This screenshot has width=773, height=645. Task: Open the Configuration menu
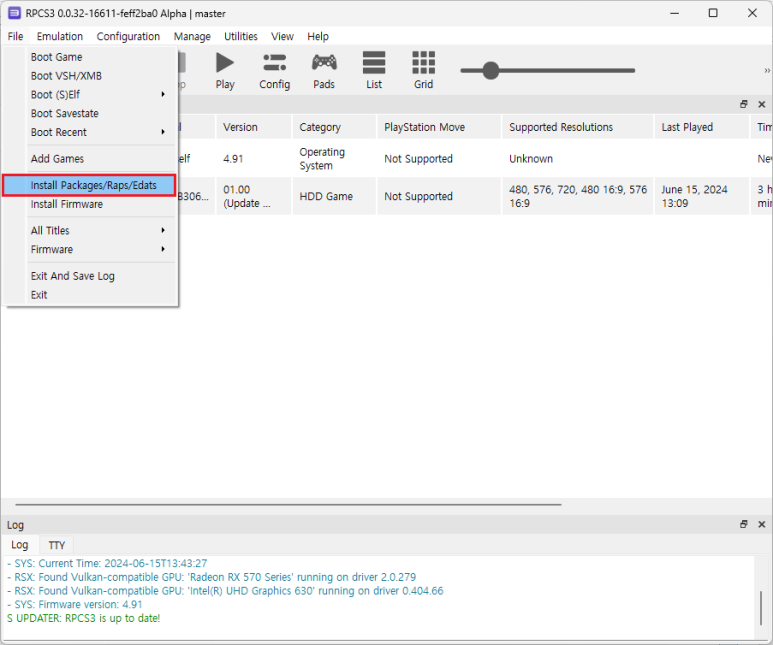click(x=128, y=36)
